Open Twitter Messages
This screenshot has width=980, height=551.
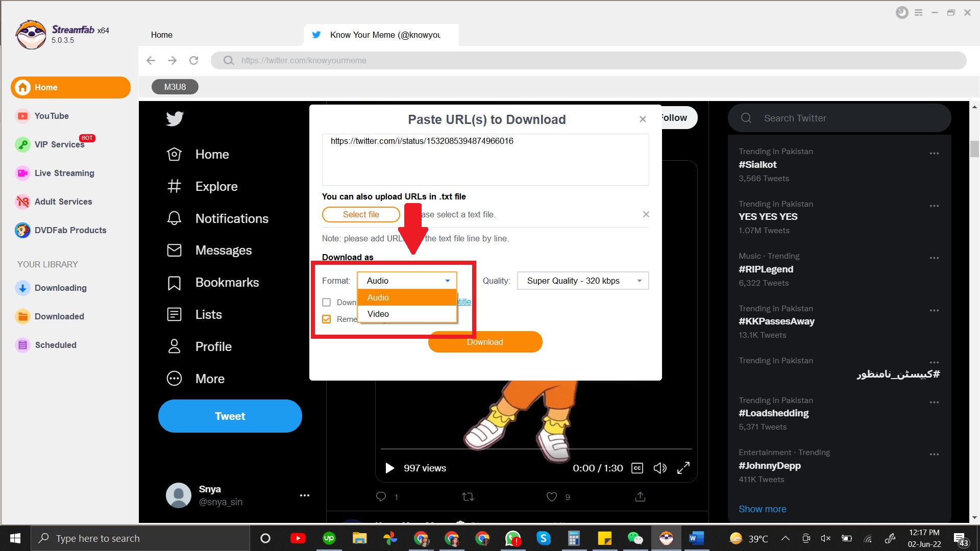pyautogui.click(x=209, y=250)
